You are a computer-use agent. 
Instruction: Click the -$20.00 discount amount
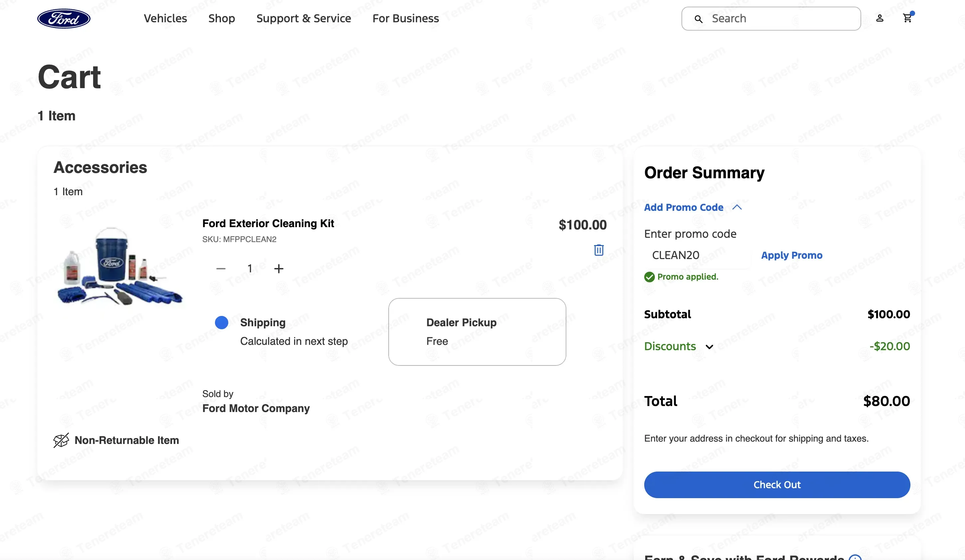[x=889, y=346]
